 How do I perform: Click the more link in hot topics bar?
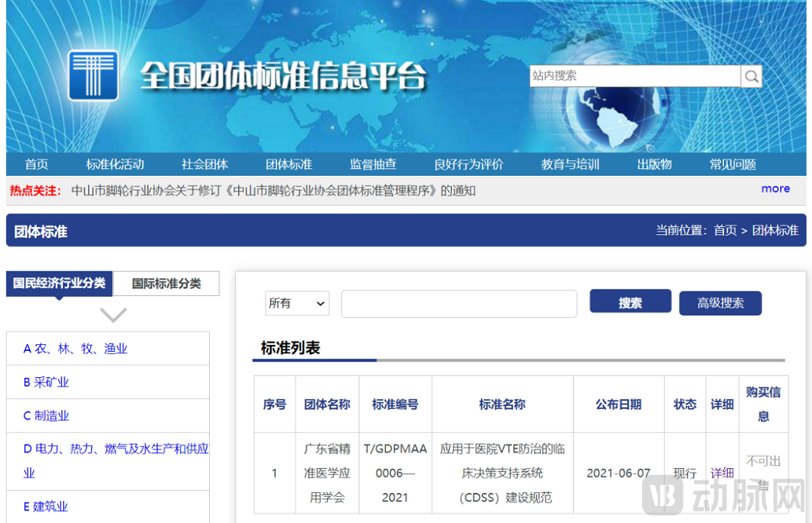[775, 189]
